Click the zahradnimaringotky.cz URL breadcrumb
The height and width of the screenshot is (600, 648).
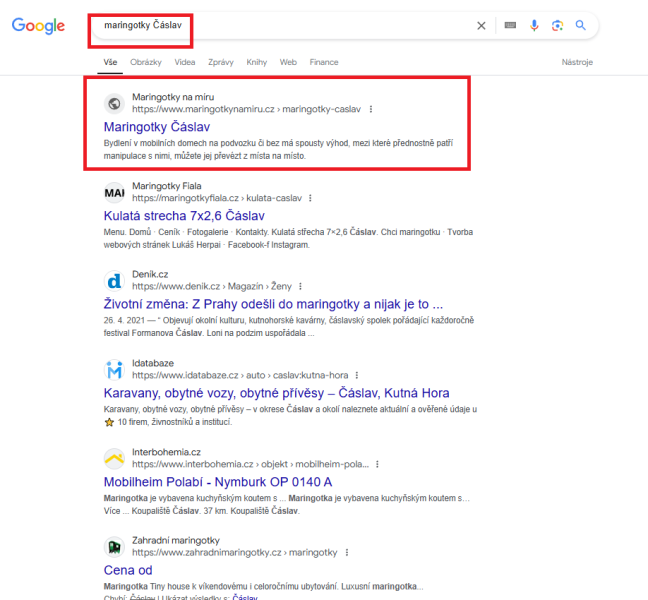tap(235, 552)
